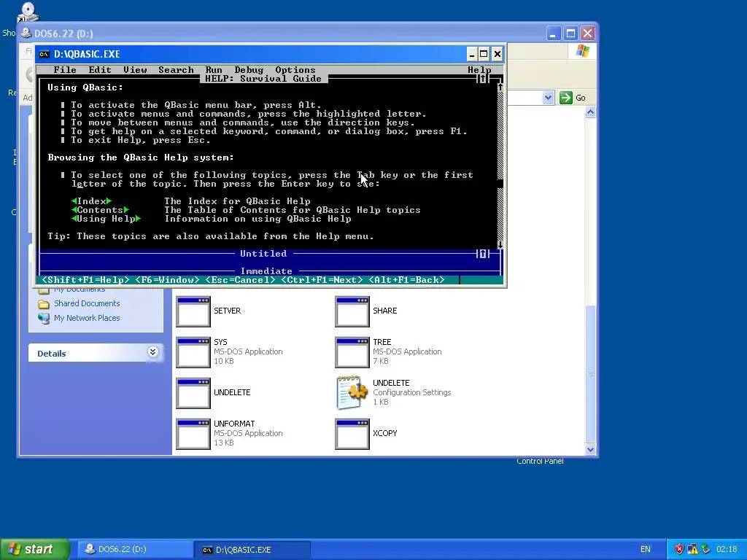Click the DOS6.22 (D:) window title icon

[x=26, y=34]
